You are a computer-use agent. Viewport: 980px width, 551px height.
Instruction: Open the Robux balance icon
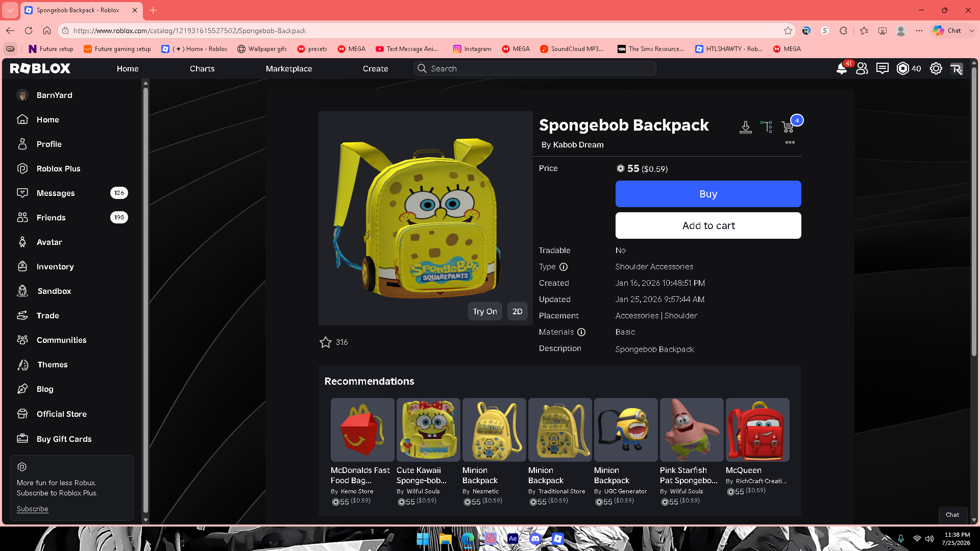point(903,68)
